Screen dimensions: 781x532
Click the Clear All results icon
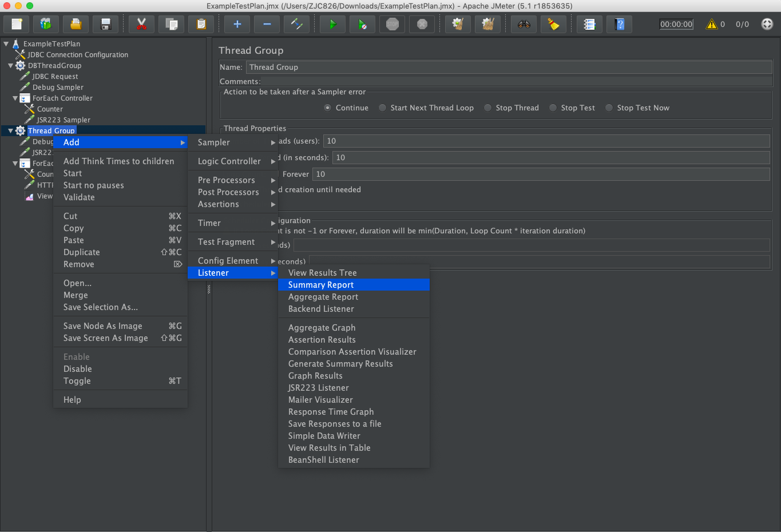(487, 24)
